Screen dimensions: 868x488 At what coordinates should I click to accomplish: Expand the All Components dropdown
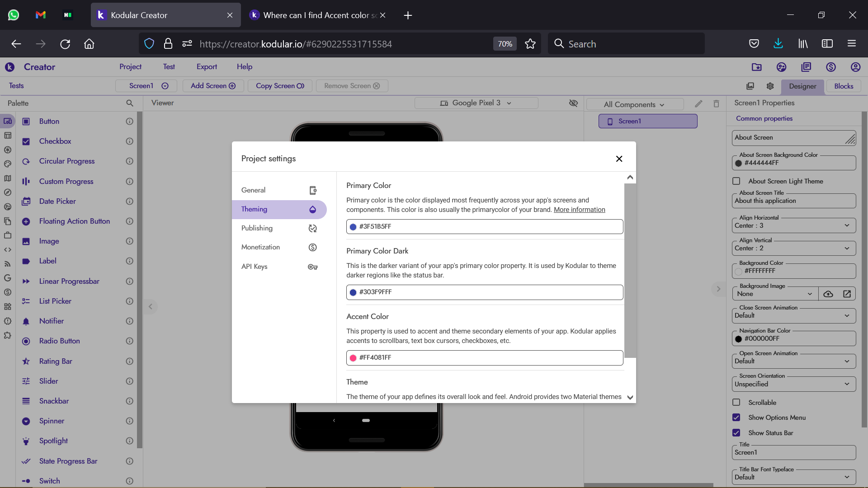click(635, 104)
